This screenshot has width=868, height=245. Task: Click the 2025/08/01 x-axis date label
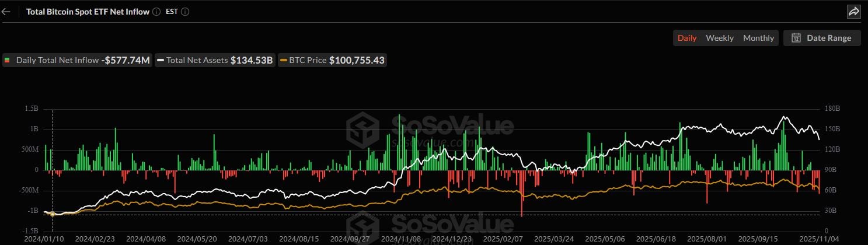tap(706, 239)
